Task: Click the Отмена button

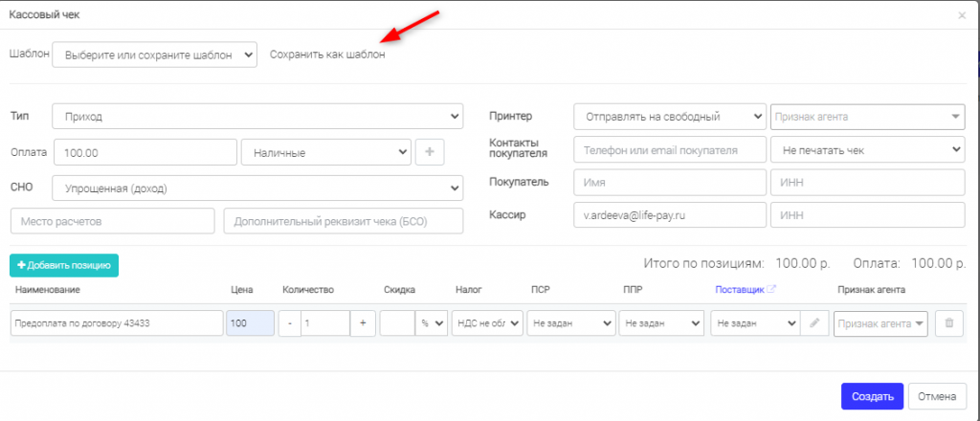Action: pyautogui.click(x=937, y=396)
